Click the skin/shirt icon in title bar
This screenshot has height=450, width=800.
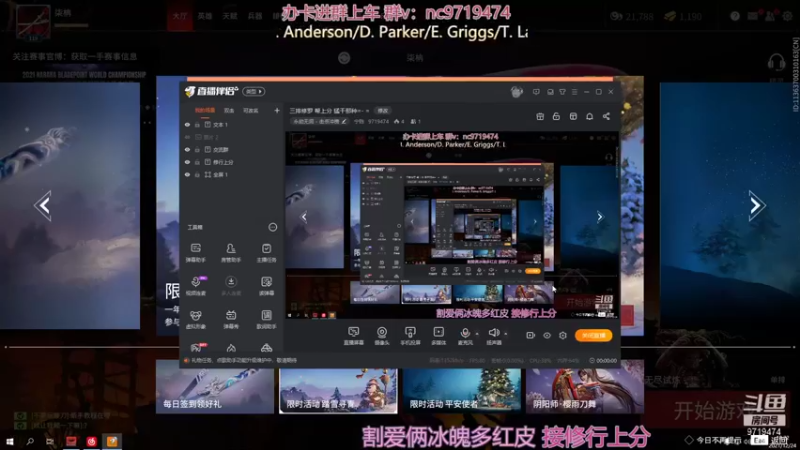coord(562,92)
